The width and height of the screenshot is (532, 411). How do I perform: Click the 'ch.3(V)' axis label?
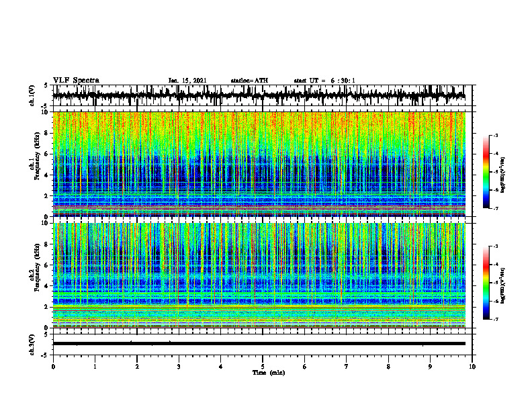(x=32, y=345)
